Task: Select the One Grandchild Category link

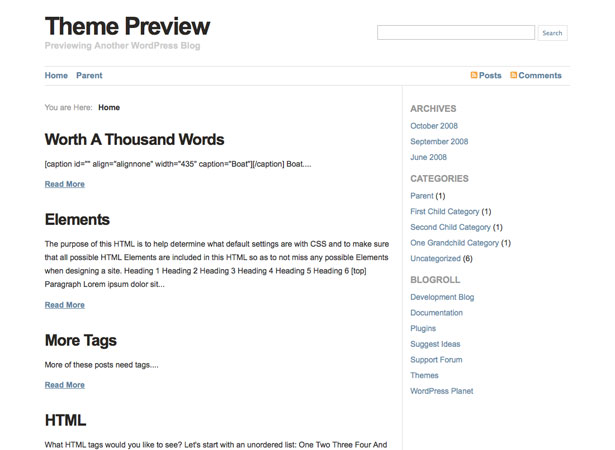Action: tap(455, 243)
